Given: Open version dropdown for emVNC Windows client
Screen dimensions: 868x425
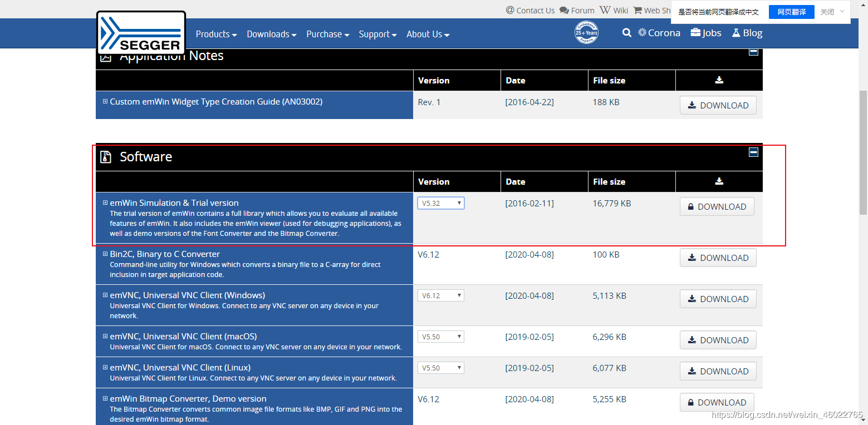Looking at the screenshot, I should point(441,295).
